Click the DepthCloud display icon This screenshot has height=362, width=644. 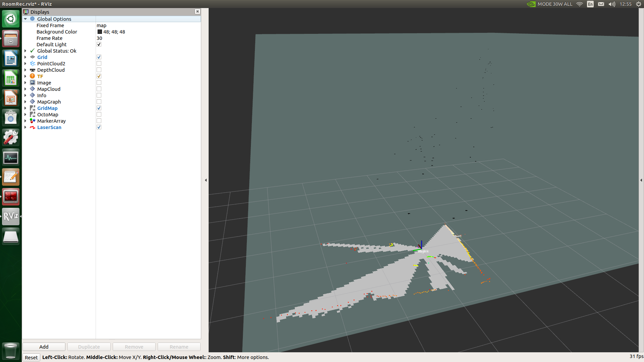click(x=33, y=70)
